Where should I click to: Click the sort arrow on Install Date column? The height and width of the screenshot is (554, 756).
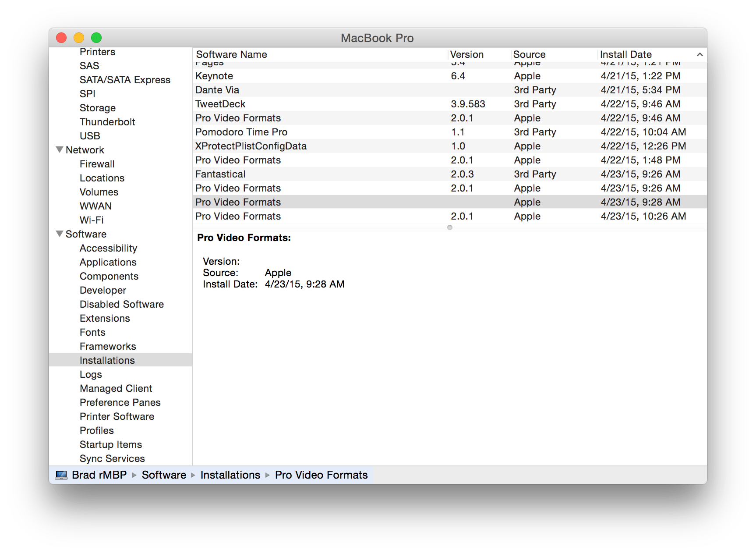(699, 54)
